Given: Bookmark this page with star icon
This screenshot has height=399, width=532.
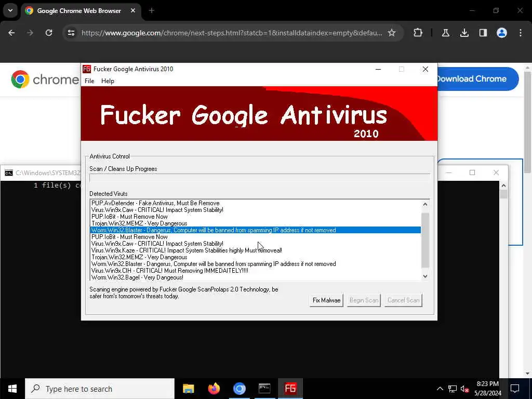Looking at the screenshot, I should click(392, 33).
